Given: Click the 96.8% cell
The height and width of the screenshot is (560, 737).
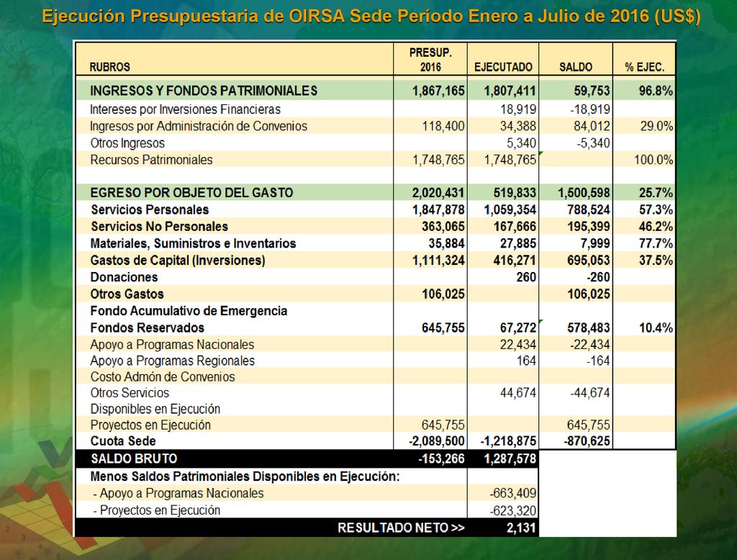Looking at the screenshot, I should coord(655,90).
